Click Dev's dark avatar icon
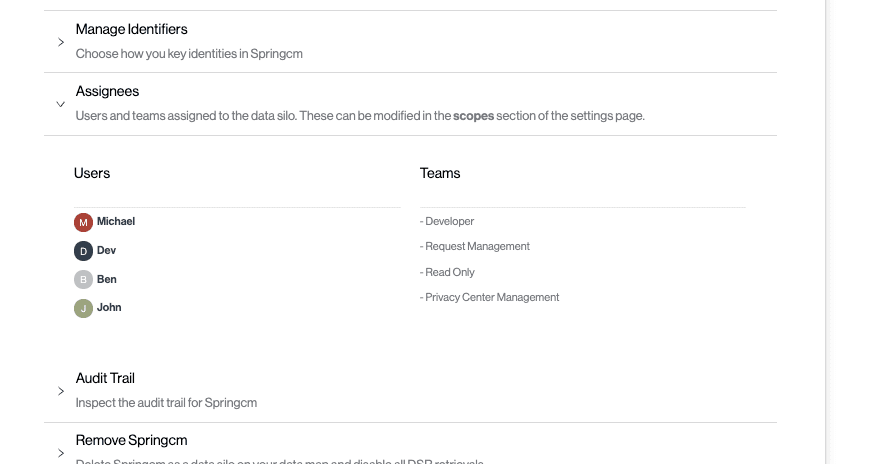This screenshot has width=870, height=464. click(x=83, y=251)
